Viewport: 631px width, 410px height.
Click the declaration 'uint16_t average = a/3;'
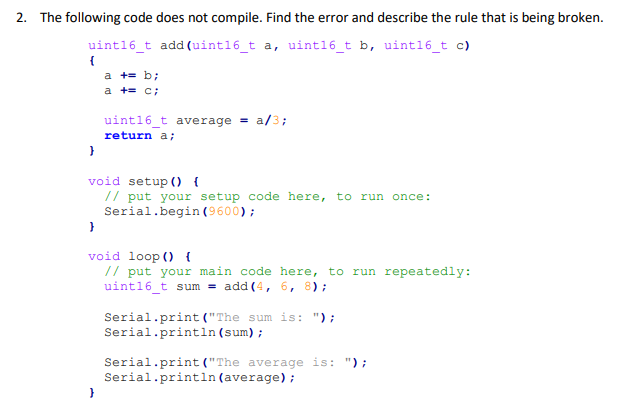(196, 120)
